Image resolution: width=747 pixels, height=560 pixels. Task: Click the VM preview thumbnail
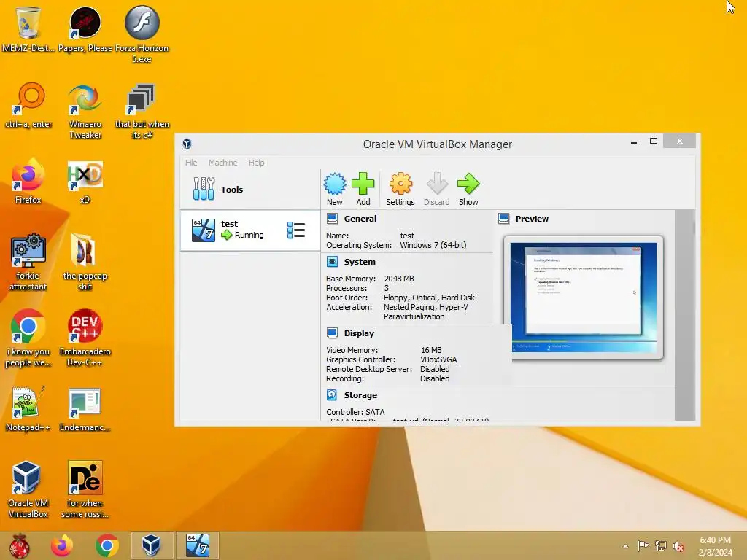pyautogui.click(x=583, y=297)
